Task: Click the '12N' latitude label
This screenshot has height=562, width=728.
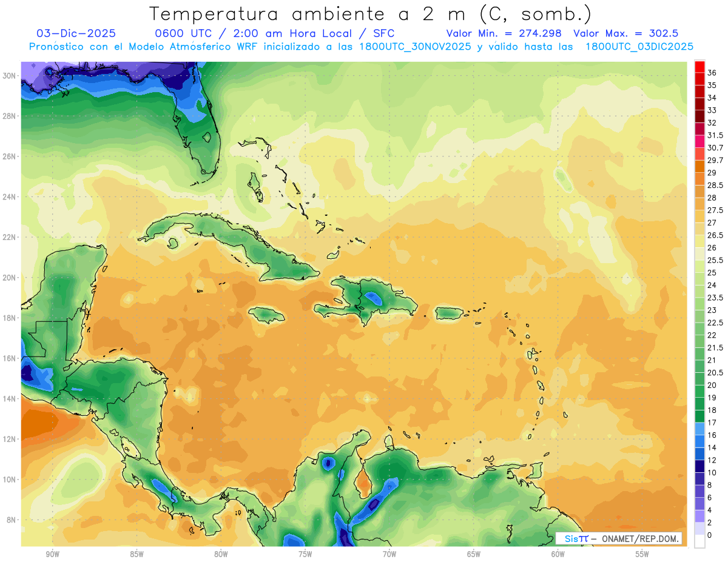Action: click(x=10, y=439)
